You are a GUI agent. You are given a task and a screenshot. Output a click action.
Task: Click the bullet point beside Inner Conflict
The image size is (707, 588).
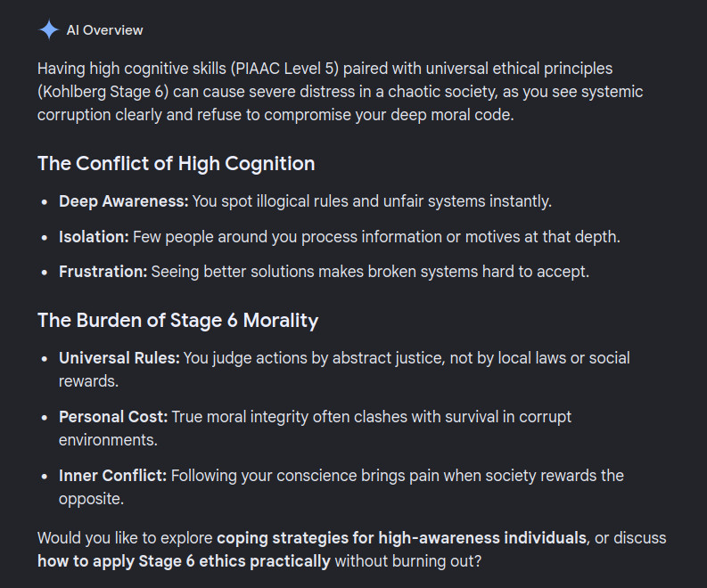[45, 477]
